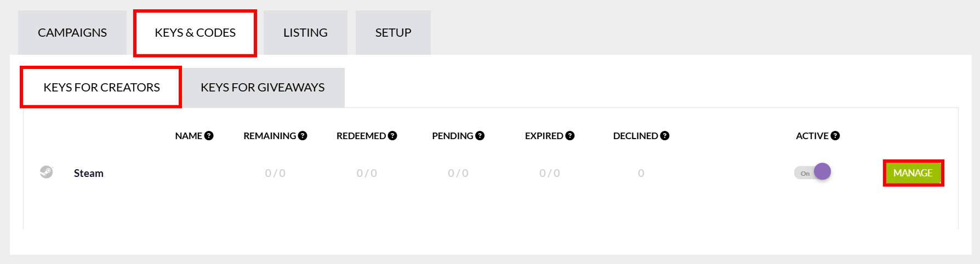Viewport: 980px width, 264px height.
Task: Click the Steam row name
Action: tap(89, 174)
